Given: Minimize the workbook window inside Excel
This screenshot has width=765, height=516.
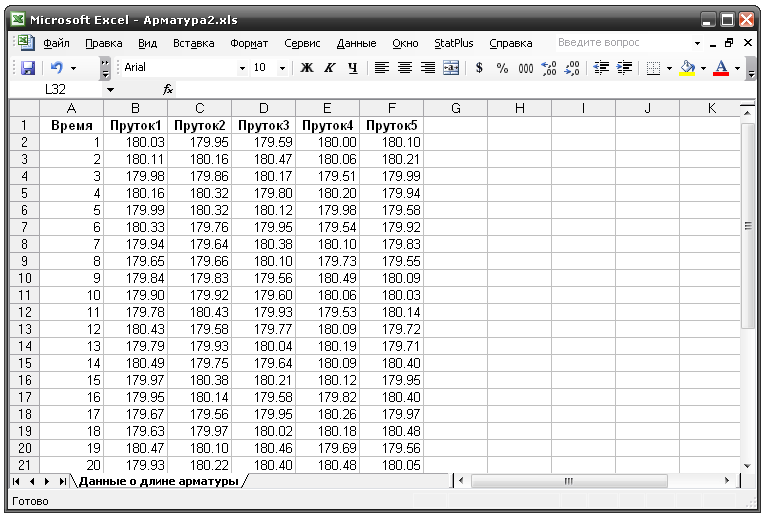Looking at the screenshot, I should [713, 44].
